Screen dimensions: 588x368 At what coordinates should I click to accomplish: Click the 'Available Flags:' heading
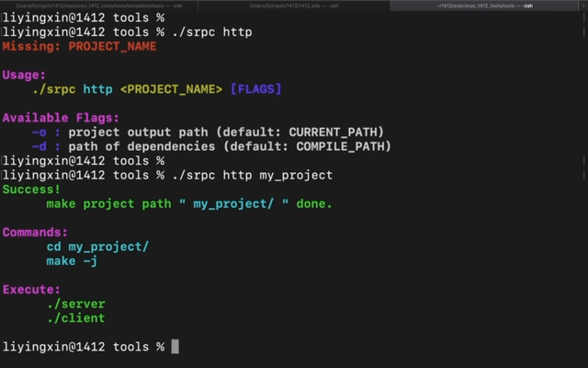61,118
